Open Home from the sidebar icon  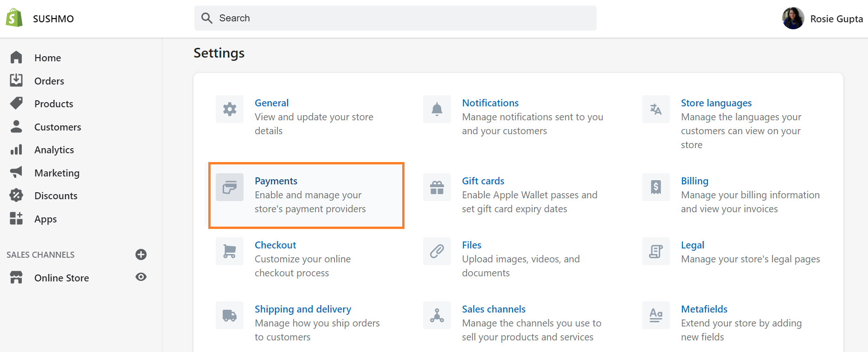click(x=16, y=57)
